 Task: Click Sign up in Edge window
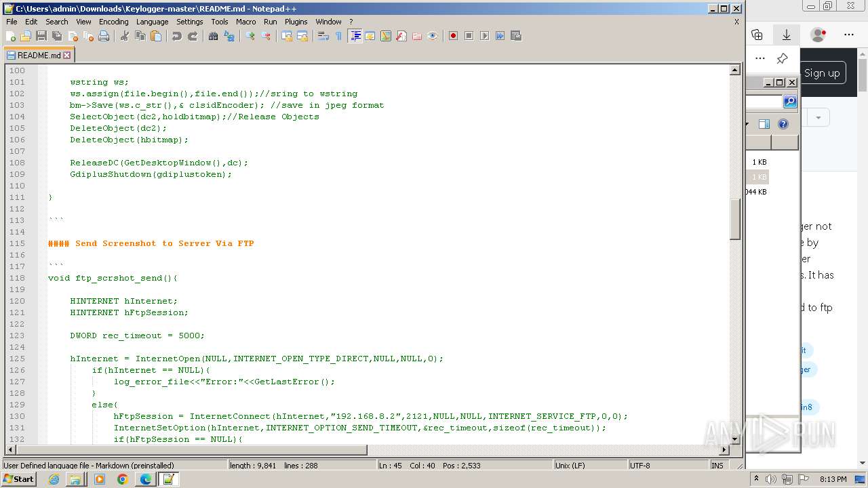click(x=822, y=73)
